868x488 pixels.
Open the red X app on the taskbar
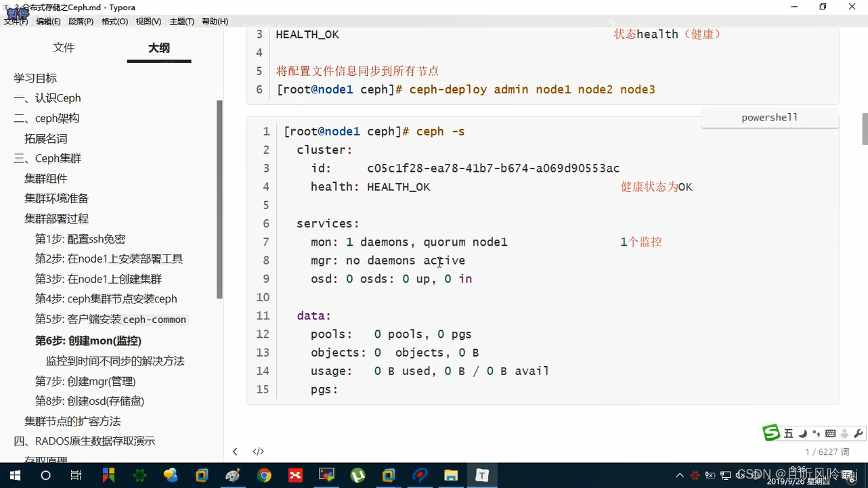(x=295, y=475)
